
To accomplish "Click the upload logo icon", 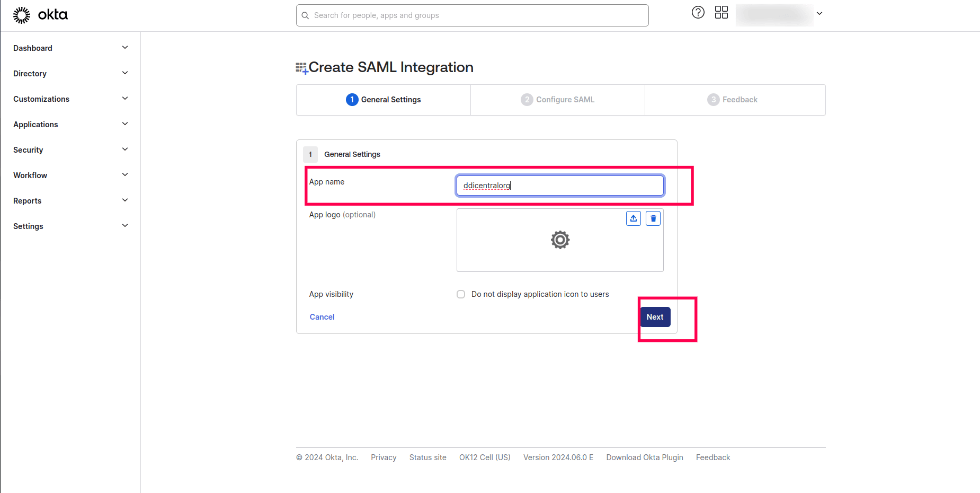I will pyautogui.click(x=633, y=218).
